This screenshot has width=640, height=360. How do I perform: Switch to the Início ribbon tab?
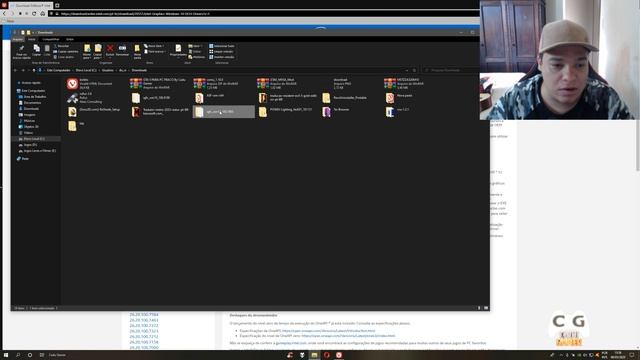[x=31, y=39]
